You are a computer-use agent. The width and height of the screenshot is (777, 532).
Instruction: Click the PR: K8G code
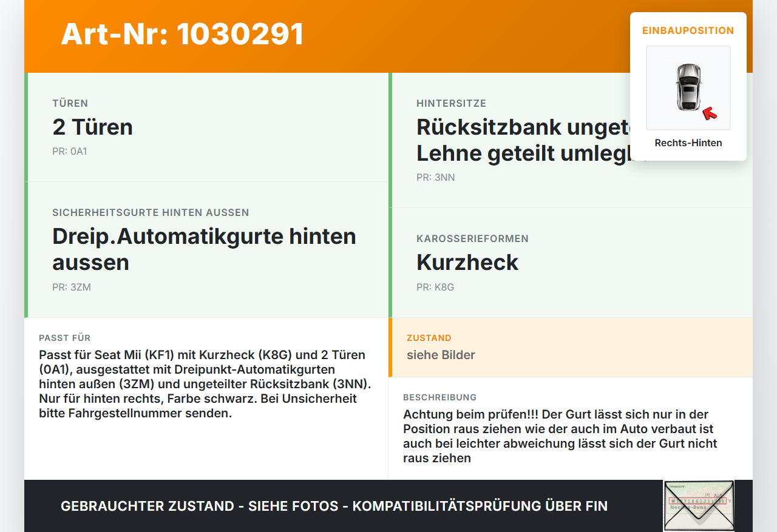435,287
